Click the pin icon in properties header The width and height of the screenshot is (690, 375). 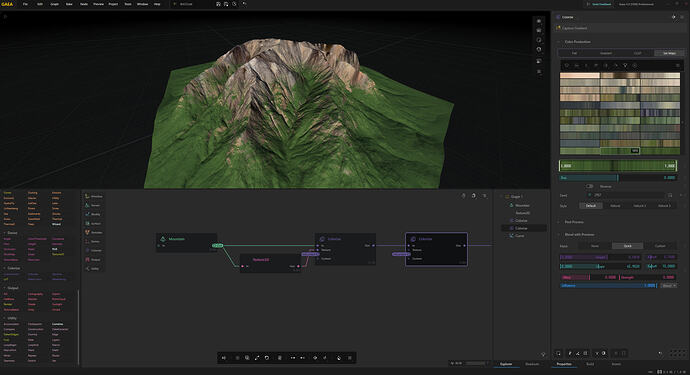pos(673,17)
